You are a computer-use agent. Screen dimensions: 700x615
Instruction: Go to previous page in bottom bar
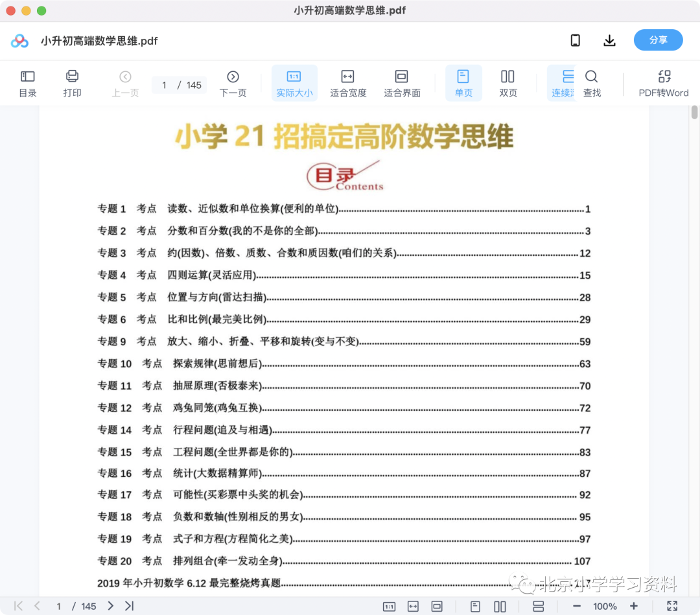pos(37,606)
